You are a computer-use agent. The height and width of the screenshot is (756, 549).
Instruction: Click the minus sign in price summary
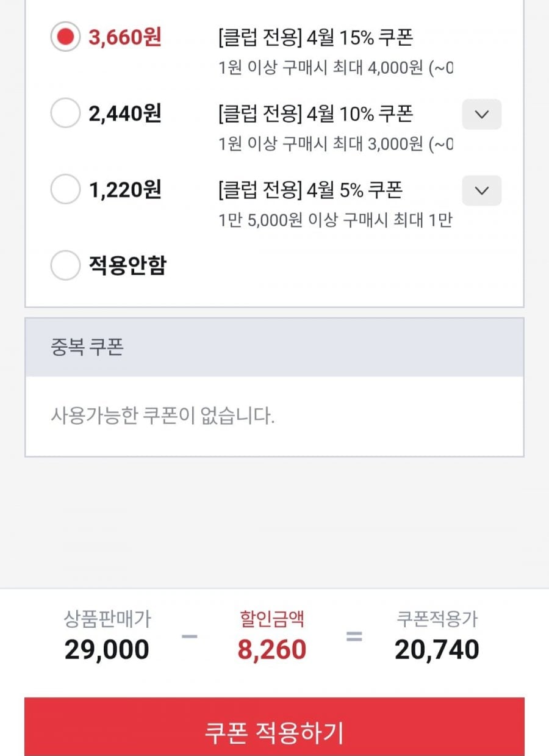coord(190,636)
